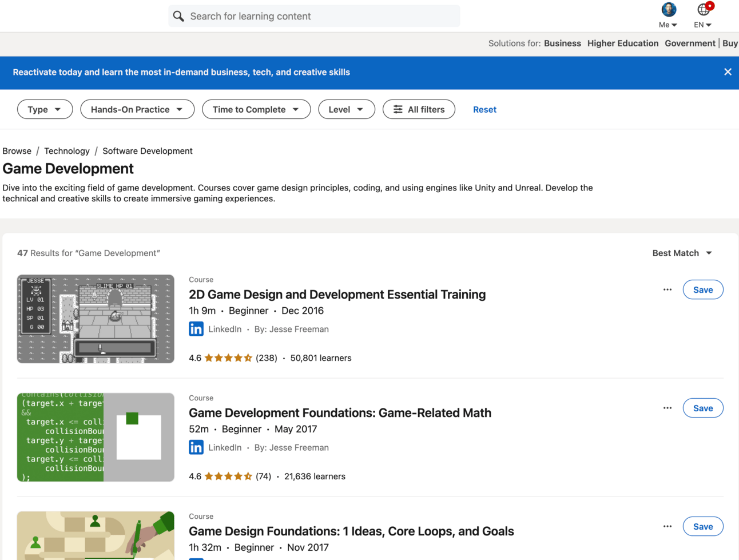Click author Jesse Freeman on 2D Game Design course
Viewport: 739px width, 560px height.
point(292,329)
